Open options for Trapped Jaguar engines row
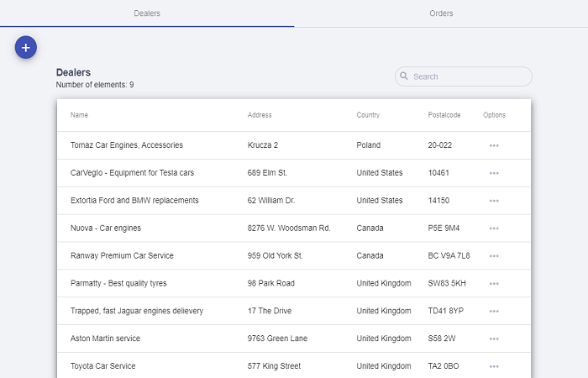588x378 pixels. [494, 312]
